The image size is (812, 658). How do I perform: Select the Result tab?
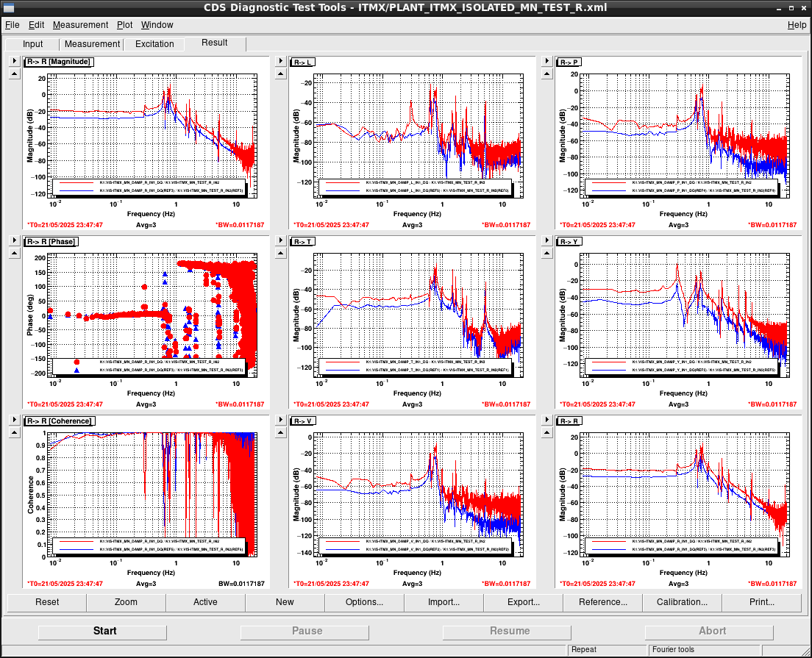[x=214, y=43]
